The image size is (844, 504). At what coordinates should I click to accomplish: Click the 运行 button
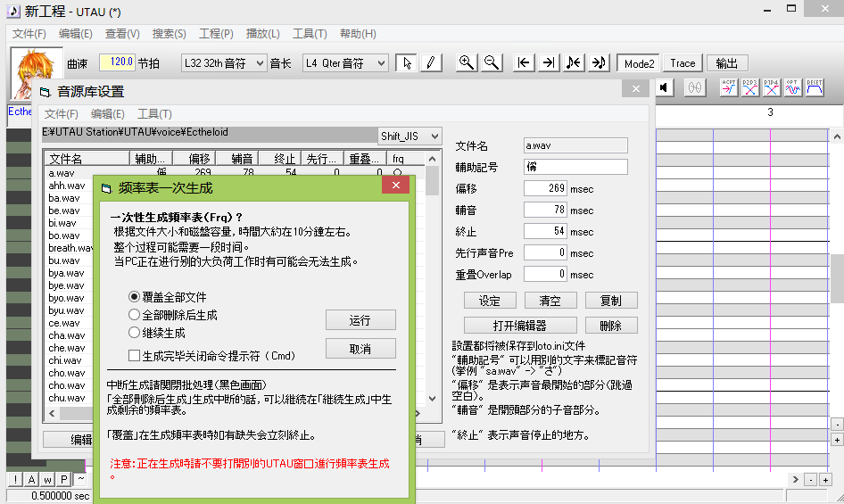point(360,320)
